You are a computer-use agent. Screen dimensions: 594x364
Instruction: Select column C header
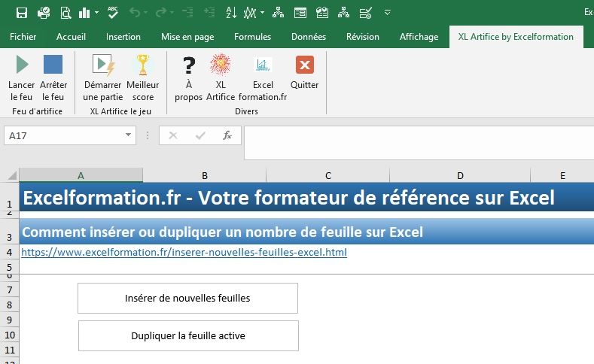(x=328, y=175)
